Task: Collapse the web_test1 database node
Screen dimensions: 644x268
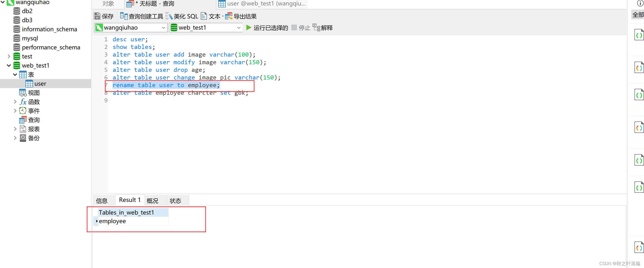Action: 9,65
